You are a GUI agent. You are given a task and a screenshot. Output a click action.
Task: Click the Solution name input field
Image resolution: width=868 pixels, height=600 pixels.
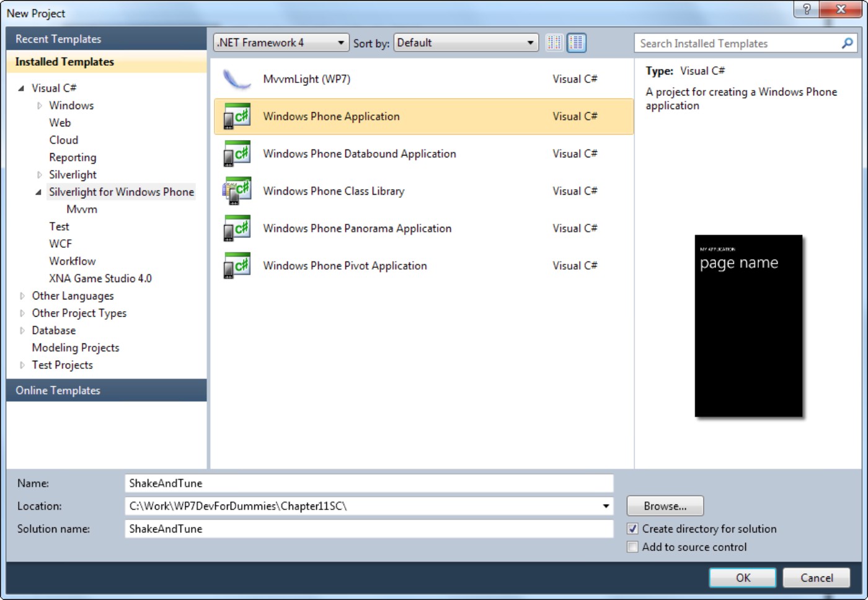coord(369,529)
